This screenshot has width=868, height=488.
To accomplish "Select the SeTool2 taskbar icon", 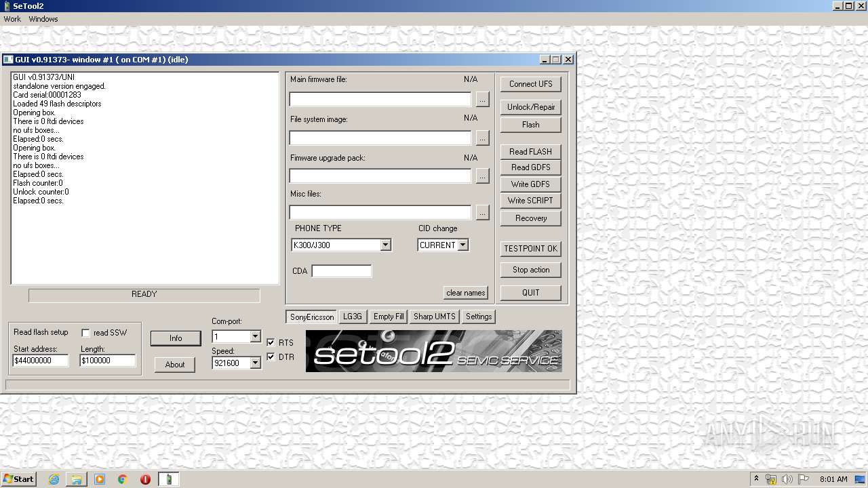I will click(169, 479).
